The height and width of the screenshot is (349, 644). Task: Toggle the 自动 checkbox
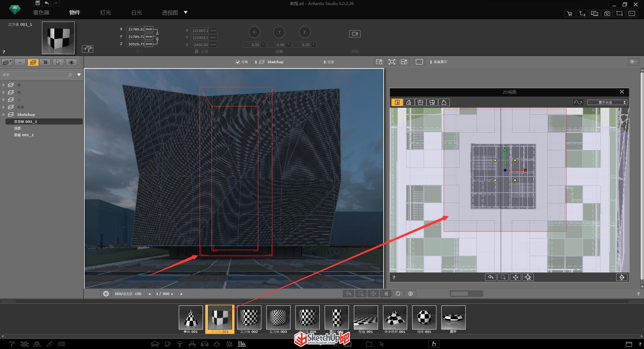tap(238, 62)
